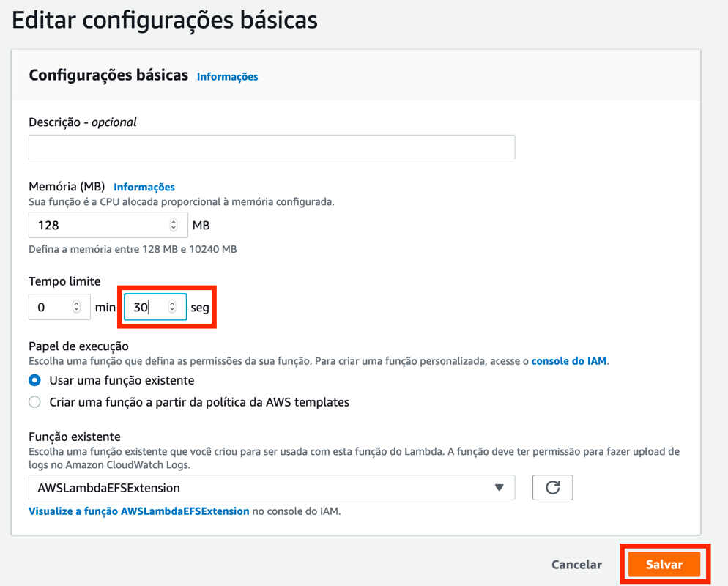Screen dimensions: 728x586
Task: Click the memory stepper down arrow
Action: 173,228
